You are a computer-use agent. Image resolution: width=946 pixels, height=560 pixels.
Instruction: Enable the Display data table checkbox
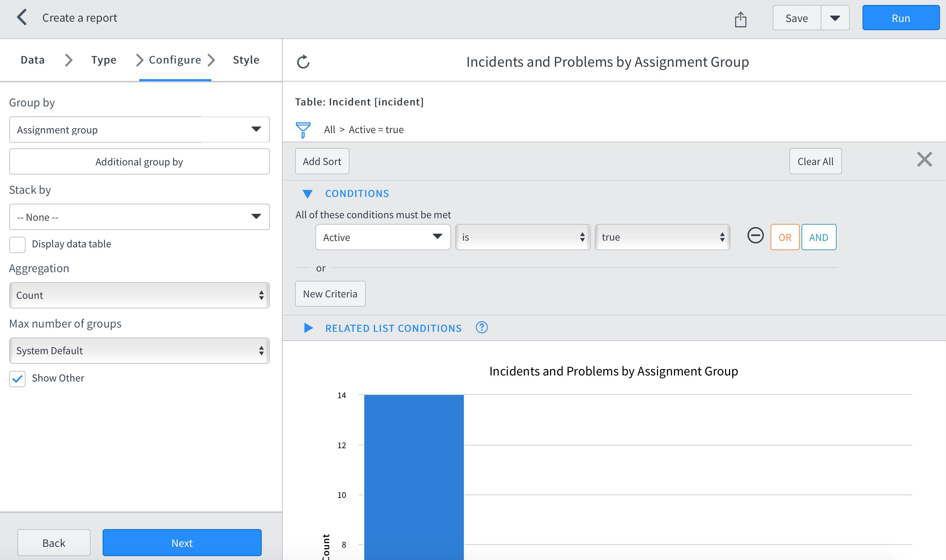17,245
